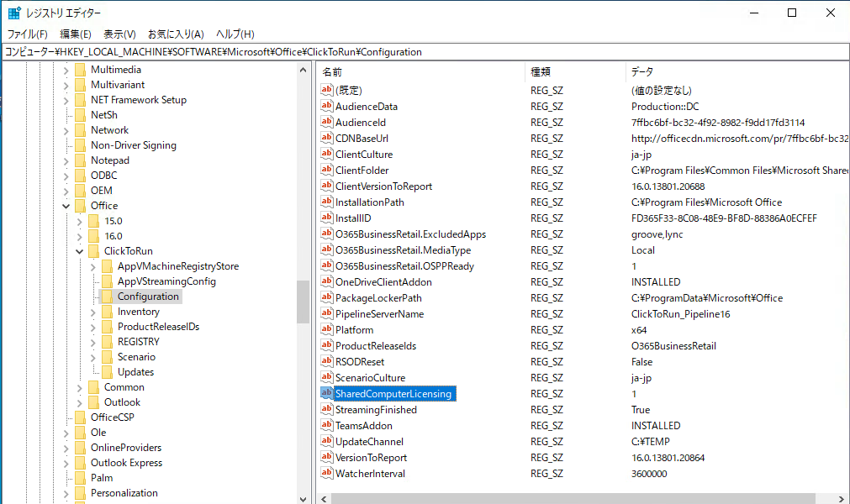
Task: Select the ProductReleaseIds value name
Action: tap(376, 346)
